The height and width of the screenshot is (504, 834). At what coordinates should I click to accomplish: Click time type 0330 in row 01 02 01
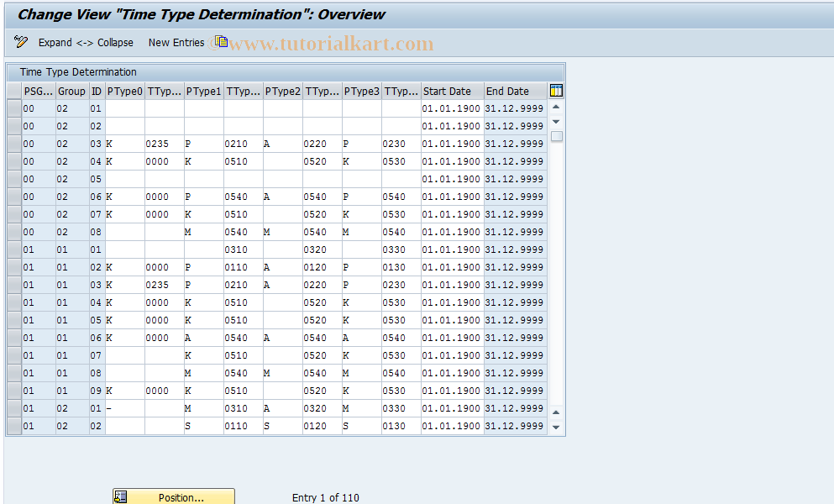coord(401,408)
